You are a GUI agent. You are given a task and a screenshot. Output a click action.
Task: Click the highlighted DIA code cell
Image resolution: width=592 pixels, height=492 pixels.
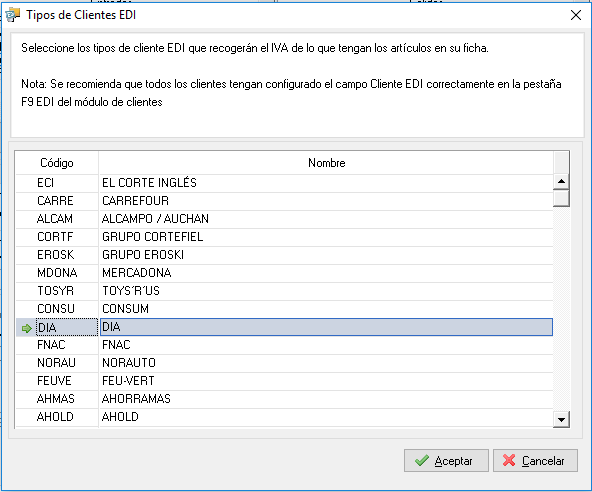(66, 327)
